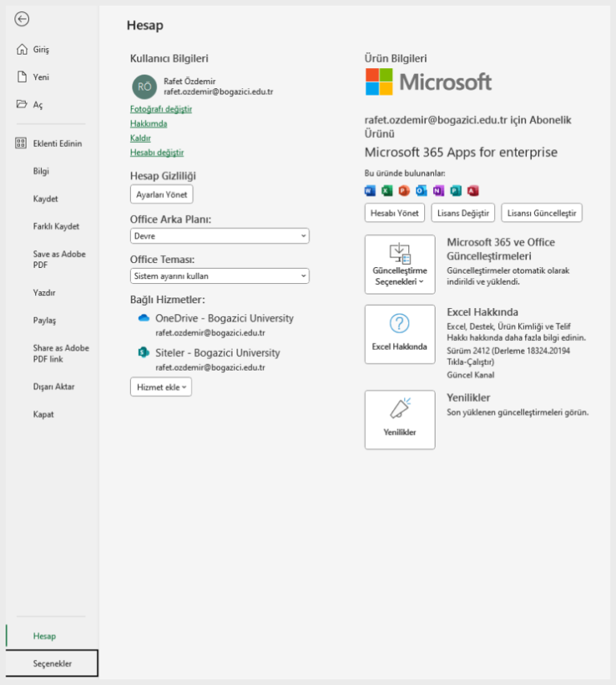Click the Lisansı Güncelleştir button
This screenshot has height=685, width=616.
[x=541, y=213]
